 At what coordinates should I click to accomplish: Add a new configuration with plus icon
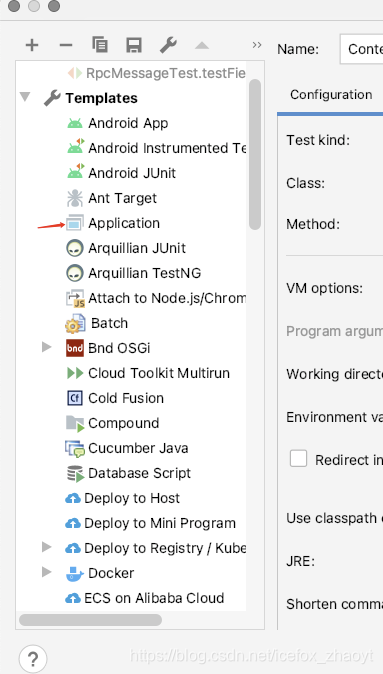(32, 45)
